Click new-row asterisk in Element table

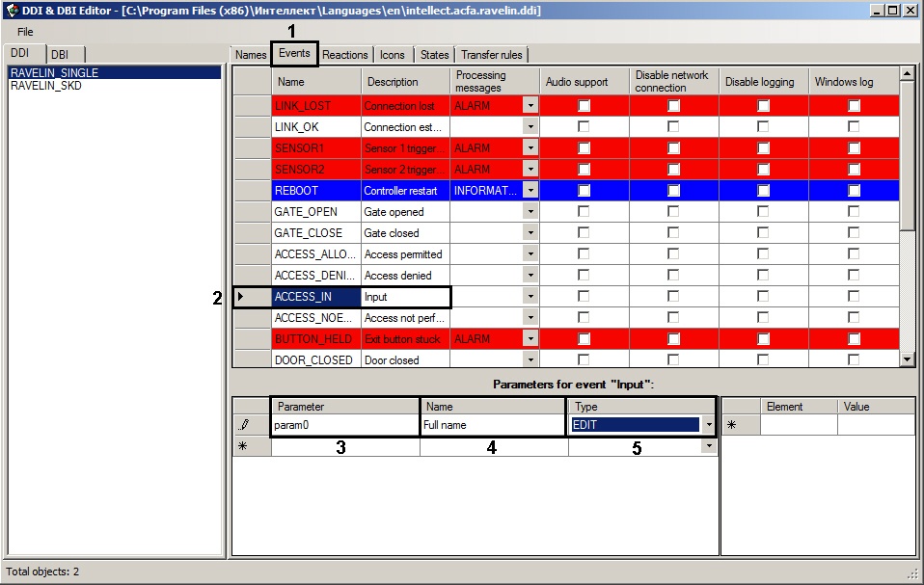731,425
